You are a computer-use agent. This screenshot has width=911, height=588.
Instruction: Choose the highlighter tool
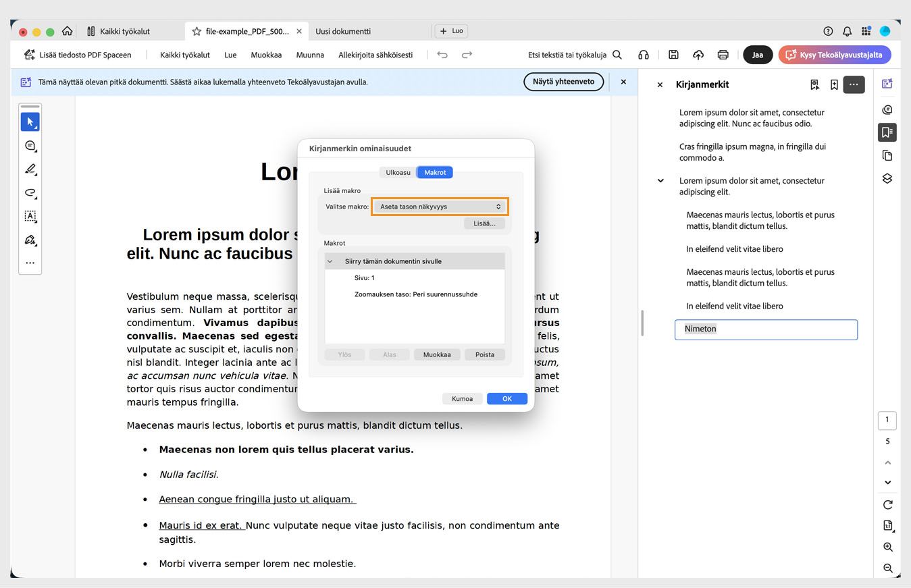pos(30,169)
